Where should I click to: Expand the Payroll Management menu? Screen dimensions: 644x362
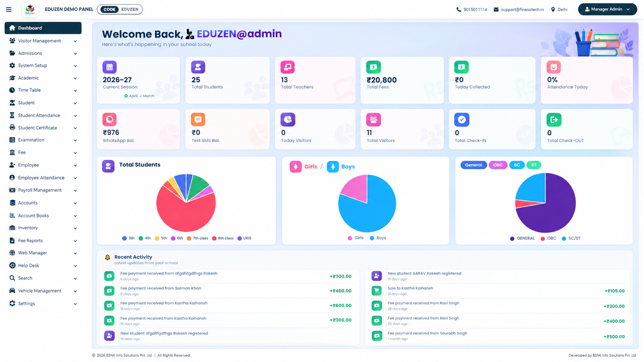point(43,190)
